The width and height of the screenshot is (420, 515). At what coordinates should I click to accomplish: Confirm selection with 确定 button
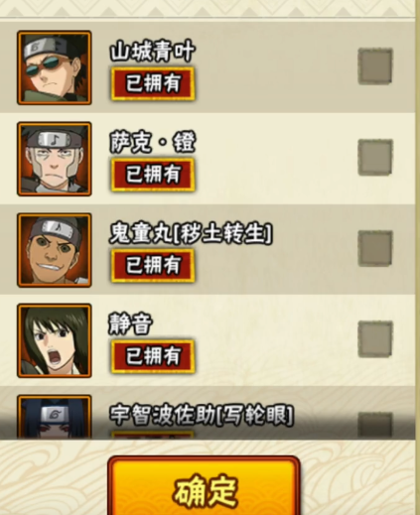click(x=204, y=485)
